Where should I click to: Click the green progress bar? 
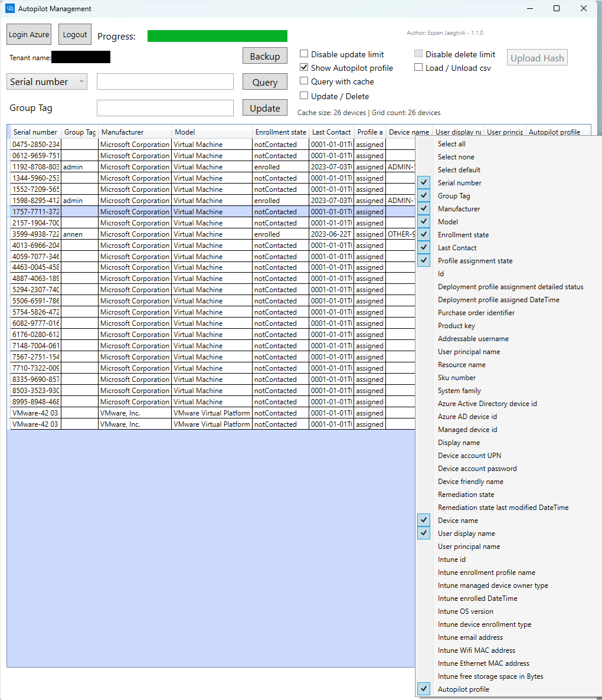[x=217, y=36]
